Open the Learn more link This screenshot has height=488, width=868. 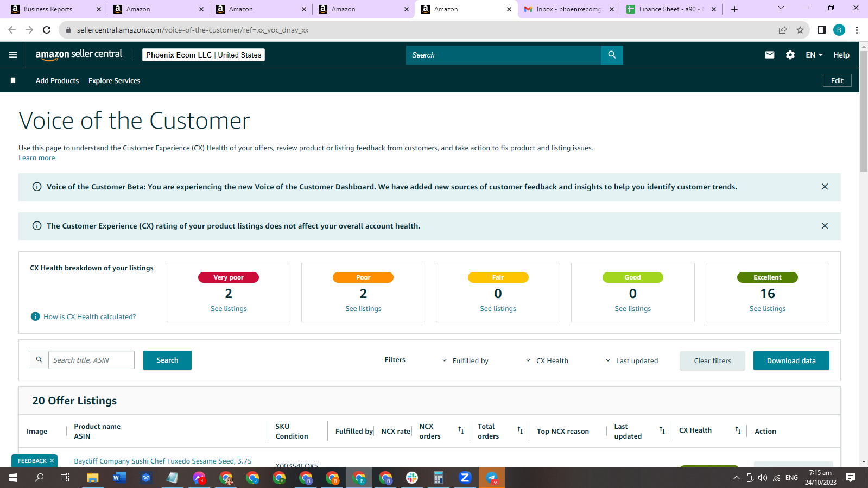(36, 158)
